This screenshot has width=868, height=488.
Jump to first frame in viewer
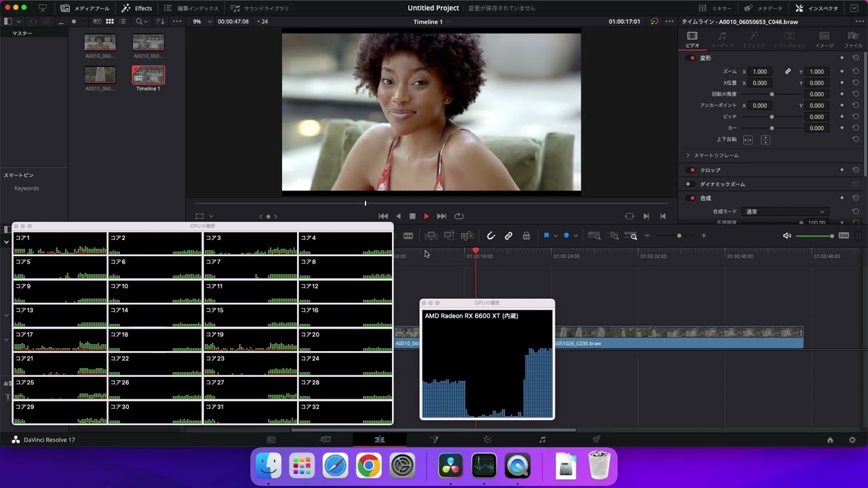click(x=383, y=216)
